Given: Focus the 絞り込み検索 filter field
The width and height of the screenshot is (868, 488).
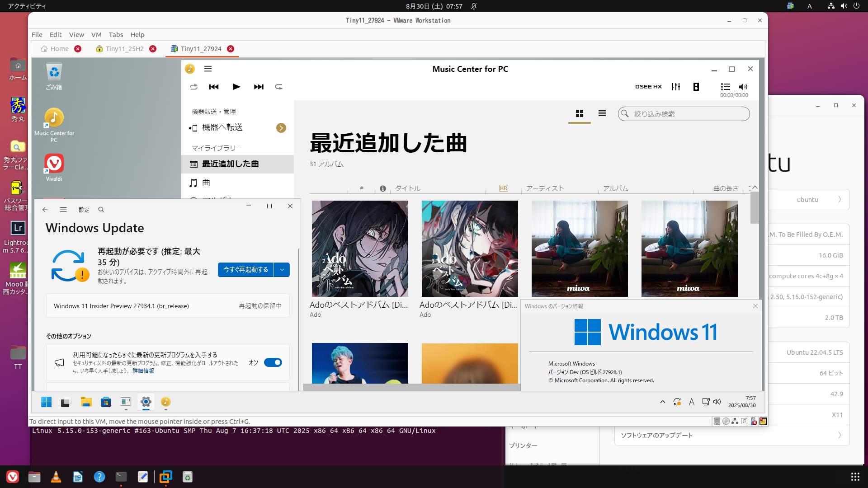Looking at the screenshot, I should 684,114.
